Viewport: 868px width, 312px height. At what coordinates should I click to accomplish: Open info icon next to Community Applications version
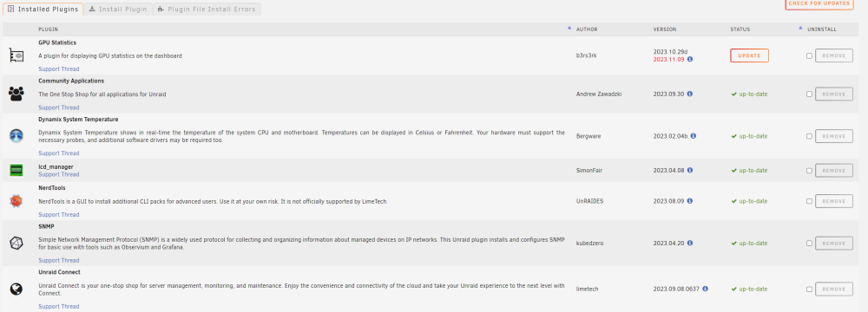690,94
